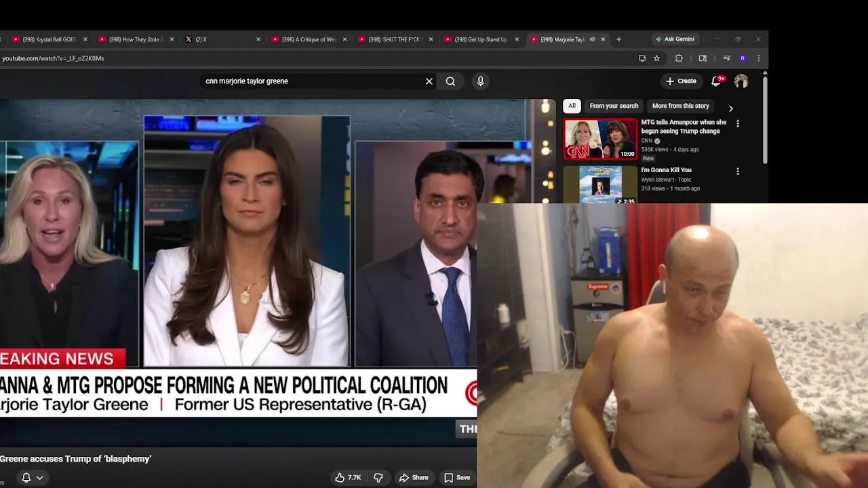Close the 'SHUT THE F*CK' tab
This screenshot has height=488, width=868.
431,39
